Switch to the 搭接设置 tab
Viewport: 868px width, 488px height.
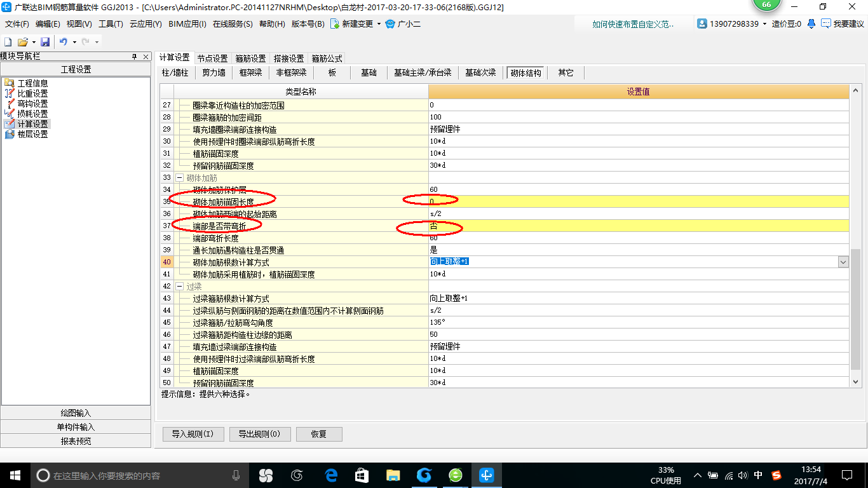288,58
